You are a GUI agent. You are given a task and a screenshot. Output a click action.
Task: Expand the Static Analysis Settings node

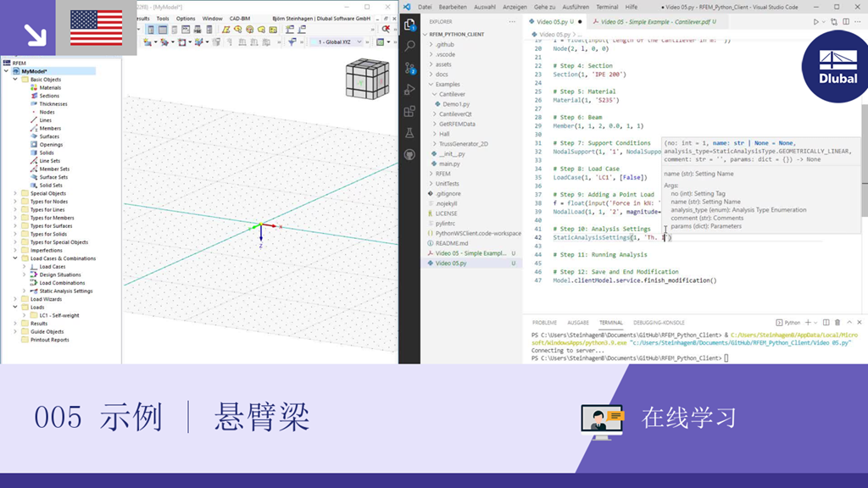click(24, 291)
